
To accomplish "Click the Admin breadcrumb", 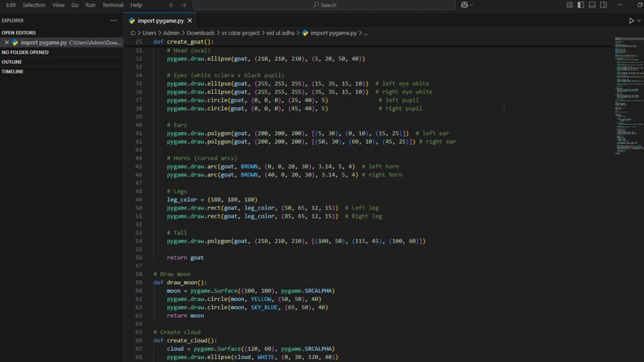I will (171, 33).
